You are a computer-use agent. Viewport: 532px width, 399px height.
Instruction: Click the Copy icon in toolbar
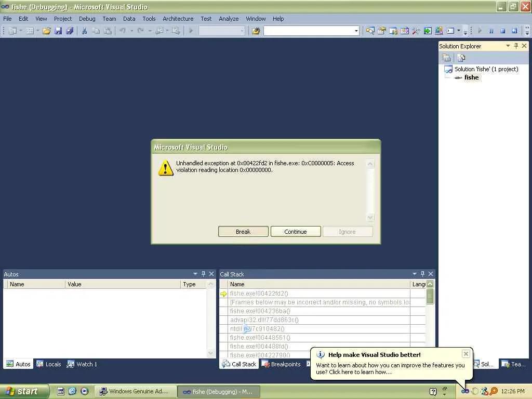96,31
